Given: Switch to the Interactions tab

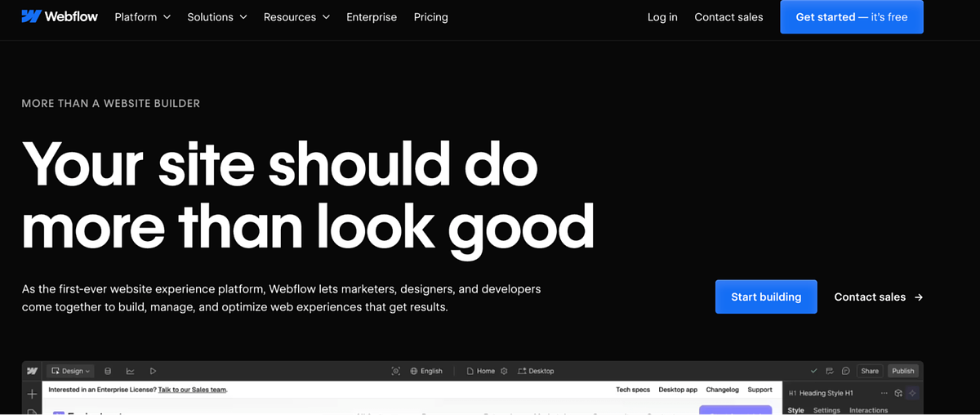Looking at the screenshot, I should [x=868, y=410].
